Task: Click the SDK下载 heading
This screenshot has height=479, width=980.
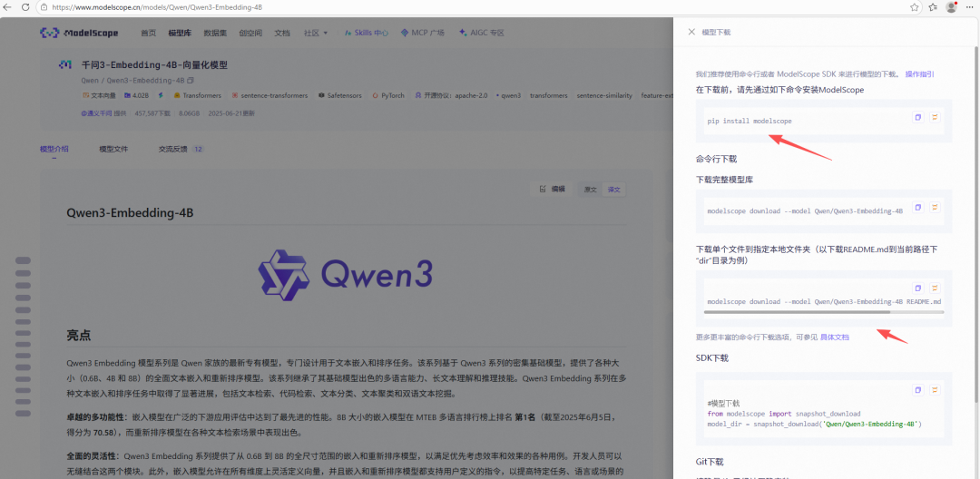Action: tap(712, 357)
